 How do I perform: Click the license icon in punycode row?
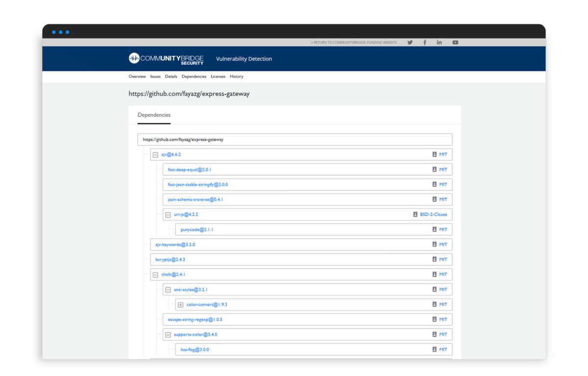[434, 229]
